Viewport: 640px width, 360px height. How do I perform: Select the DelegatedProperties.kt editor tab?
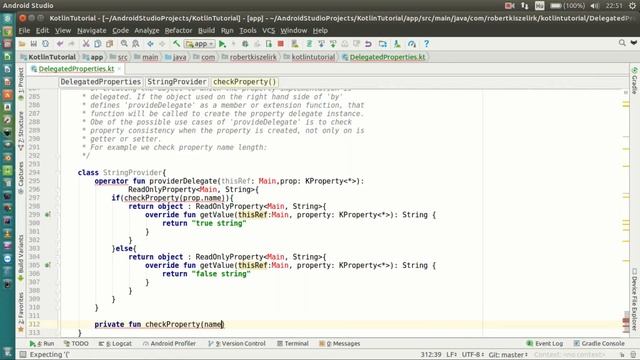pyautogui.click(x=76, y=69)
